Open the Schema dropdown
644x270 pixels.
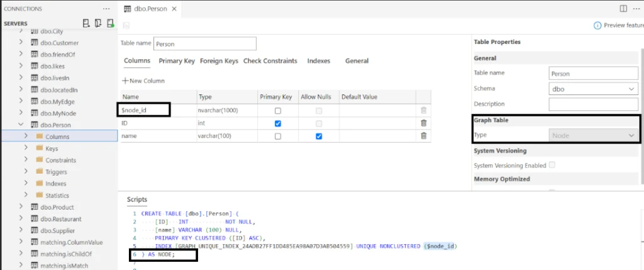[593, 89]
